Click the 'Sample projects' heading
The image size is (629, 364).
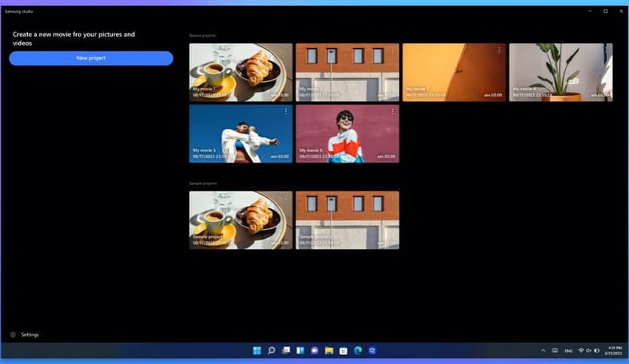click(203, 184)
